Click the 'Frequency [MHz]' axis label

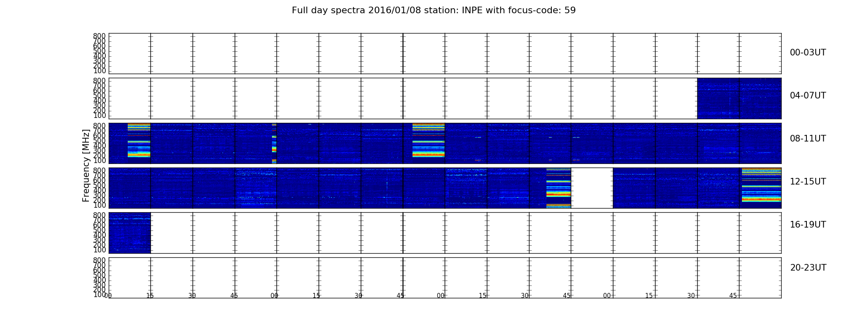point(86,165)
